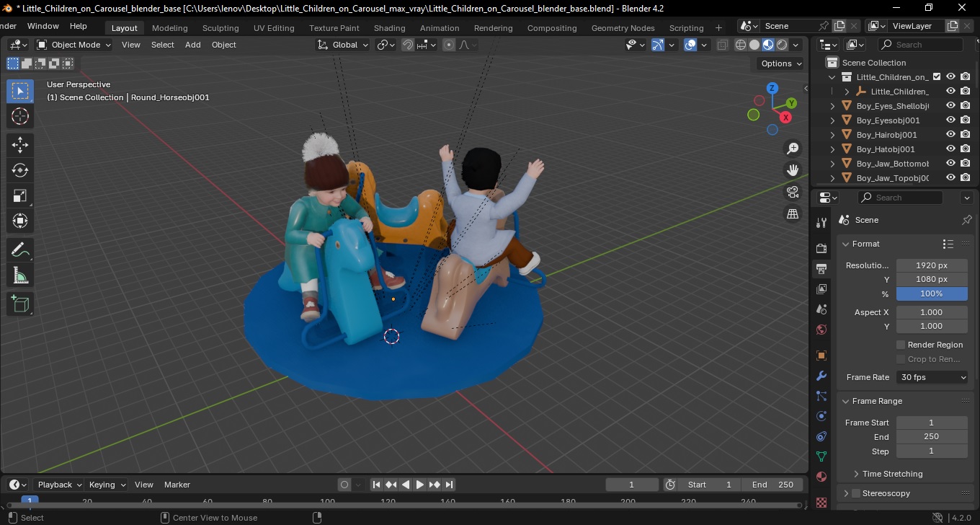
Task: Hide Boy_Eyes_Shellobj in viewport via eye icon
Action: click(x=950, y=106)
